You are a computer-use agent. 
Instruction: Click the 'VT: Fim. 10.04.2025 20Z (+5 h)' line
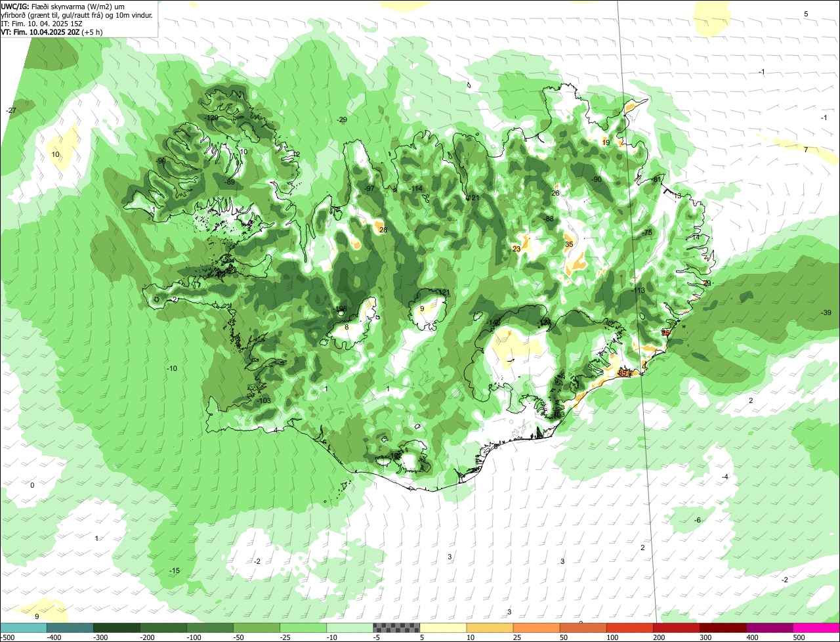(52, 32)
